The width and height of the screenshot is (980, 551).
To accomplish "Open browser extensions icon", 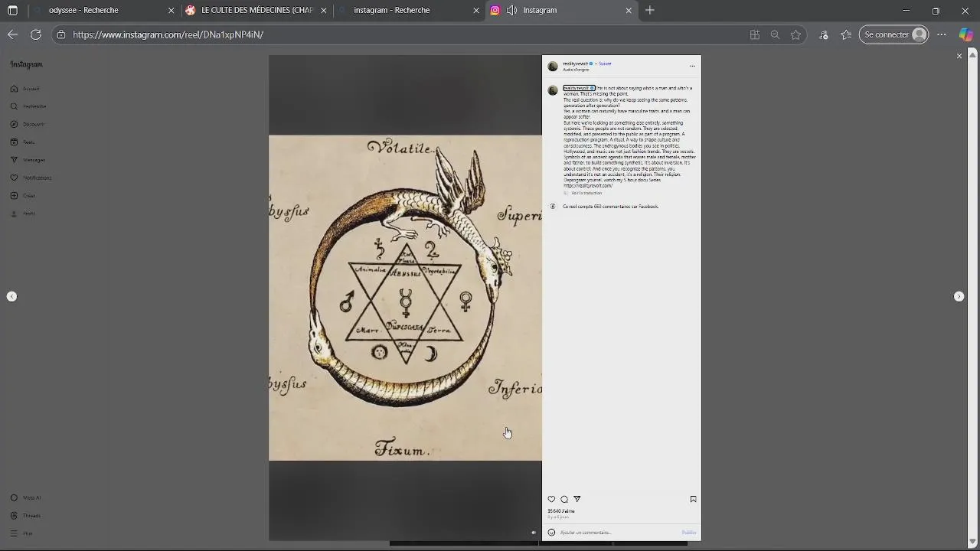I will point(824,34).
